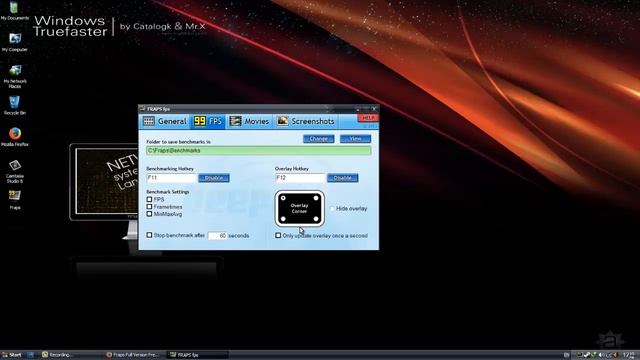Select the Fraps desktop shortcut
The image size is (640, 360).
click(15, 200)
